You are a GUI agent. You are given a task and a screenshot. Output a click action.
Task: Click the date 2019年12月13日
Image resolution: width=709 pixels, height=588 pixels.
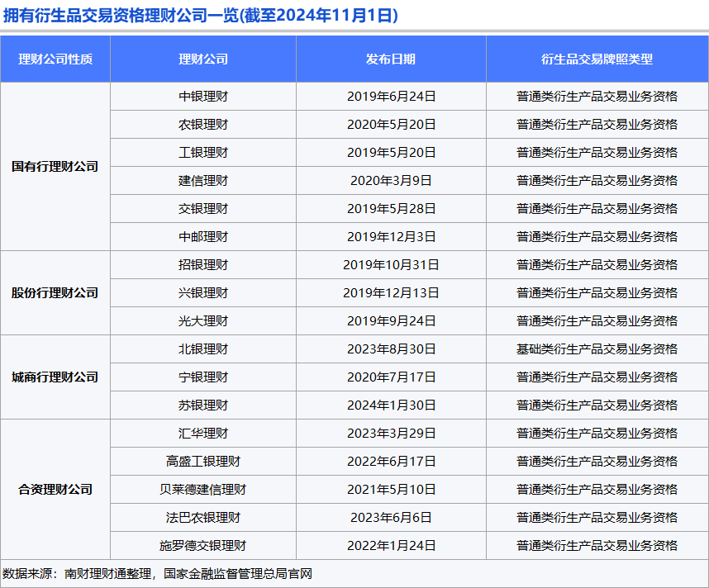tap(391, 293)
